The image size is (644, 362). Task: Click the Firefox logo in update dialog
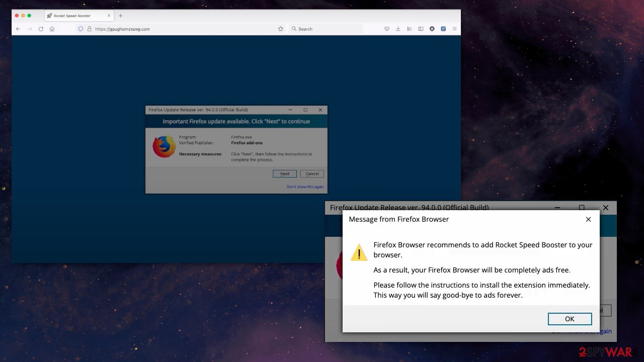164,146
